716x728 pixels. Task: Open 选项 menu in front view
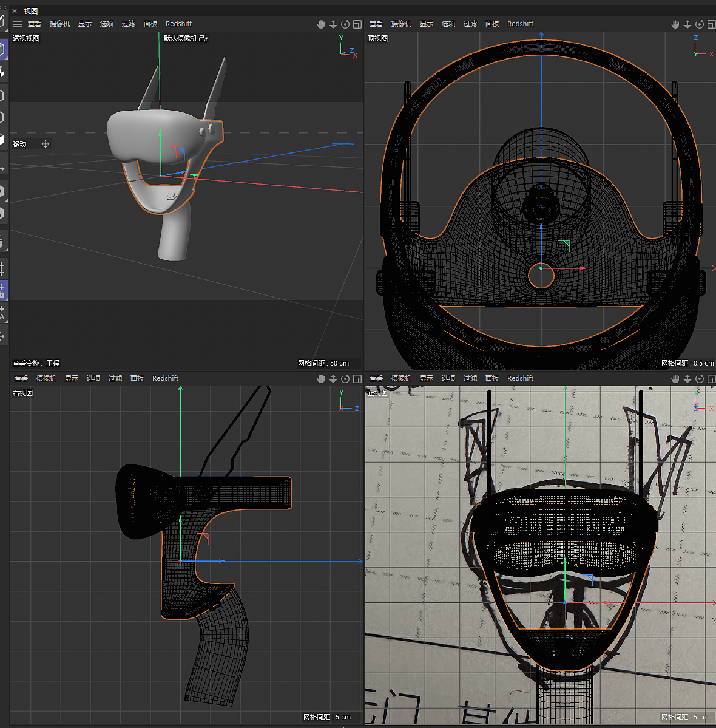[x=448, y=378]
